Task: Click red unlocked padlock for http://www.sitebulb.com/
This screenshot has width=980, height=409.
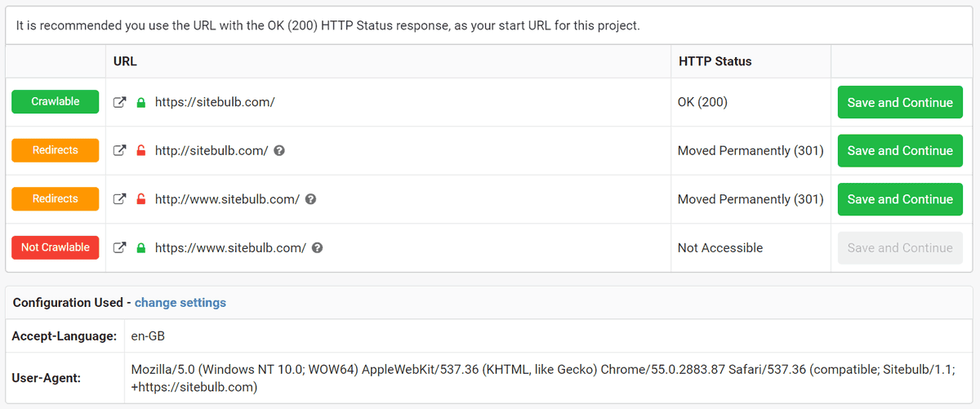Action: (140, 199)
